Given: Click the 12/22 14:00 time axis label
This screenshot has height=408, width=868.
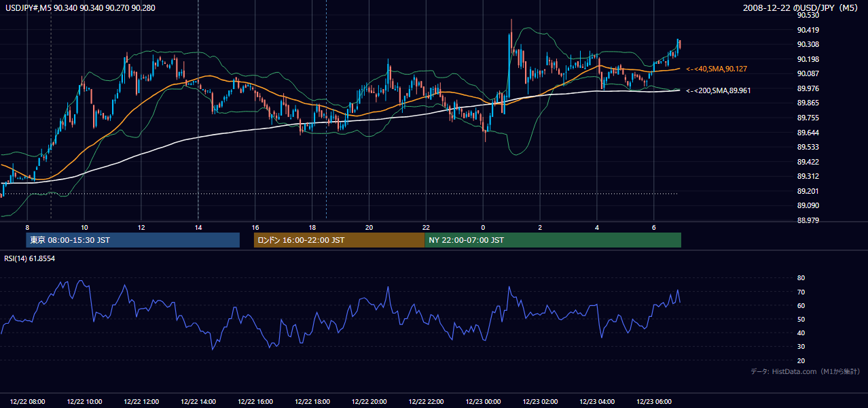Looking at the screenshot, I should click(x=199, y=402).
